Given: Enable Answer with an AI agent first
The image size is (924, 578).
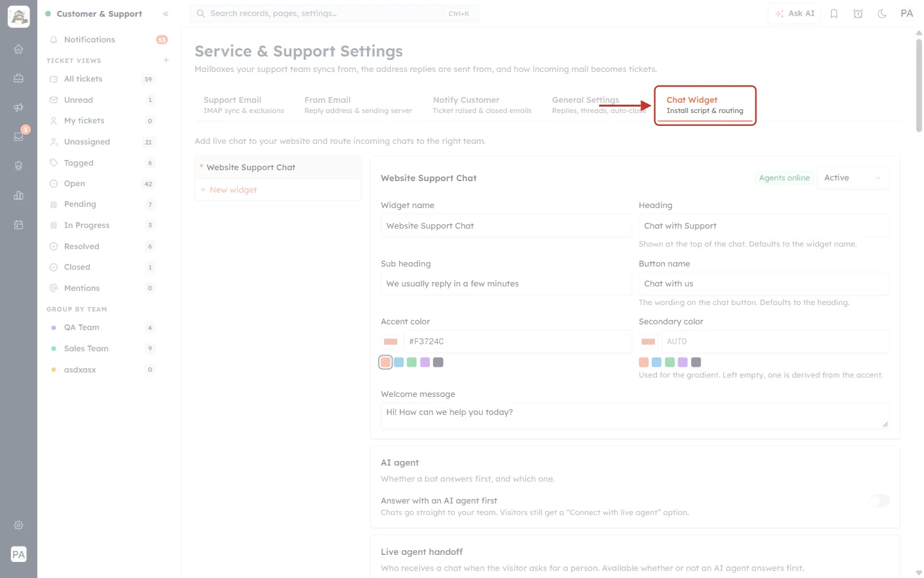Looking at the screenshot, I should click(x=880, y=500).
